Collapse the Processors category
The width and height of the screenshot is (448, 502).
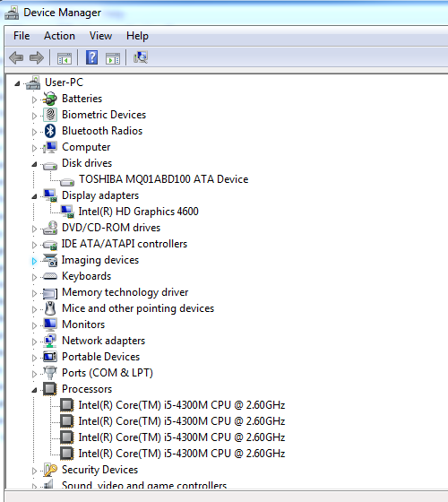click(34, 390)
